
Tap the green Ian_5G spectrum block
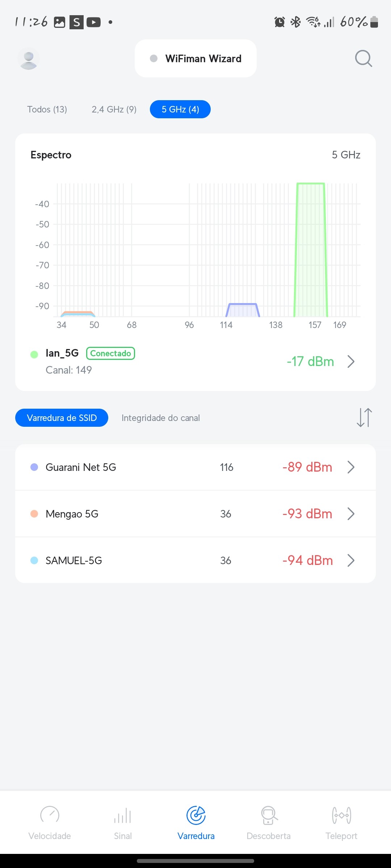[311, 250]
